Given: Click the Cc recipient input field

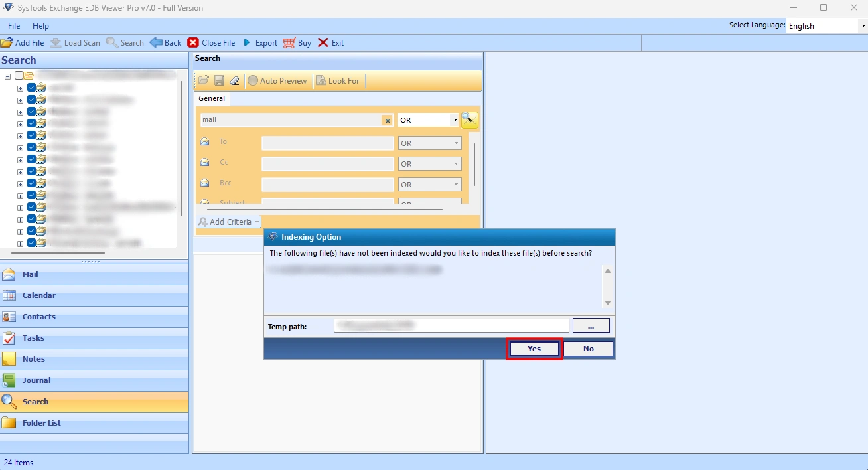Looking at the screenshot, I should point(328,164).
